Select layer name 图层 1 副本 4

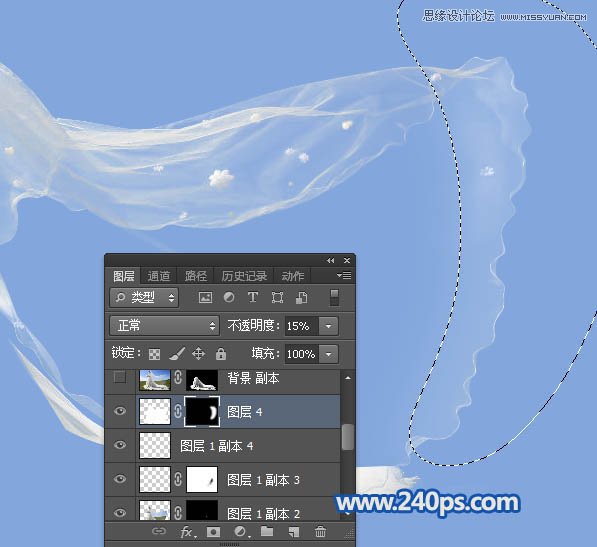(x=217, y=446)
